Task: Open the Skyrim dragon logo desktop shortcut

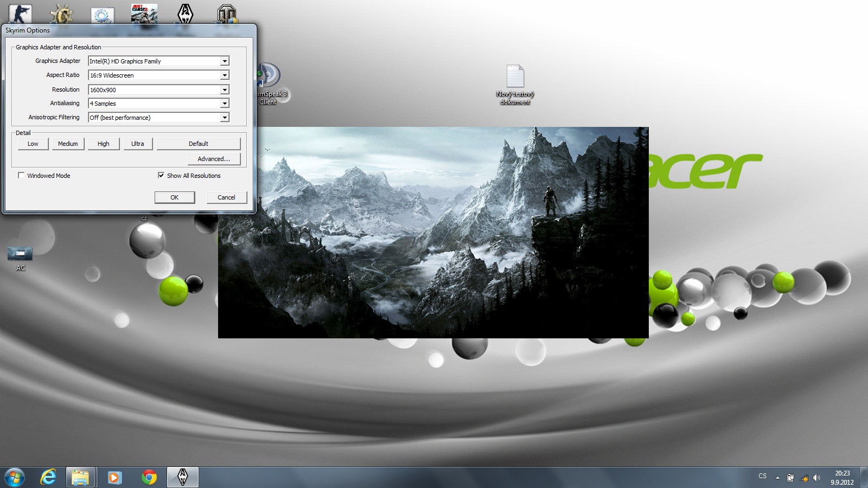Action: [x=186, y=14]
